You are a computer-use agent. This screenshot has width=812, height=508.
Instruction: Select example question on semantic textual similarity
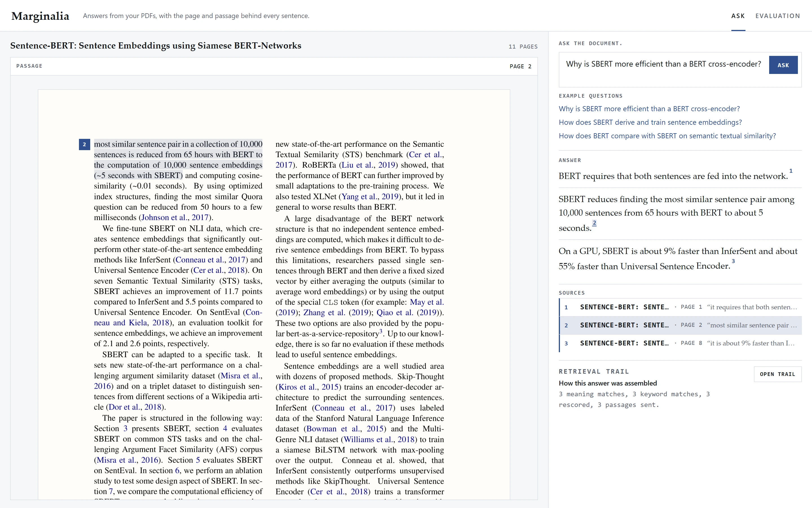(667, 136)
